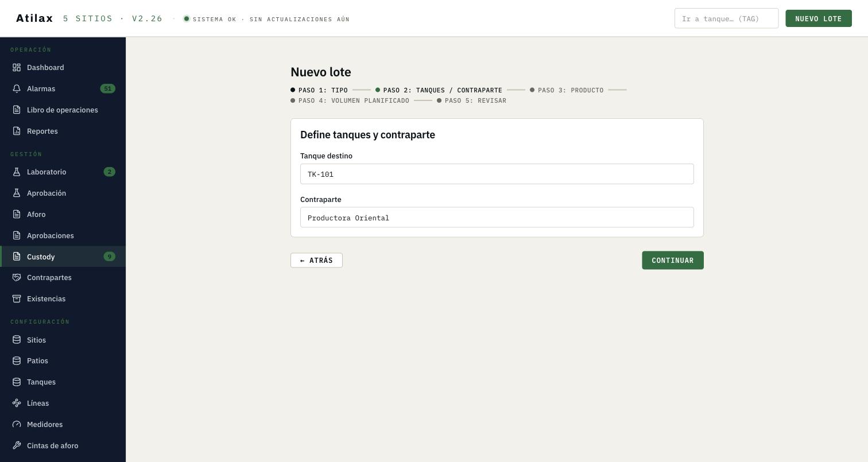Viewport: 868px width, 462px height.
Task: Click the Aprobaciones document icon
Action: pos(17,236)
